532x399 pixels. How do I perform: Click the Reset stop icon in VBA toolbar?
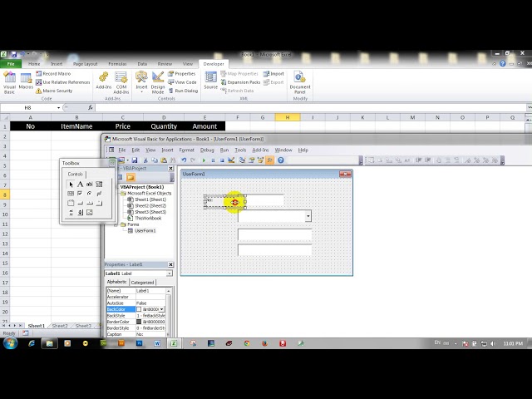[222, 160]
